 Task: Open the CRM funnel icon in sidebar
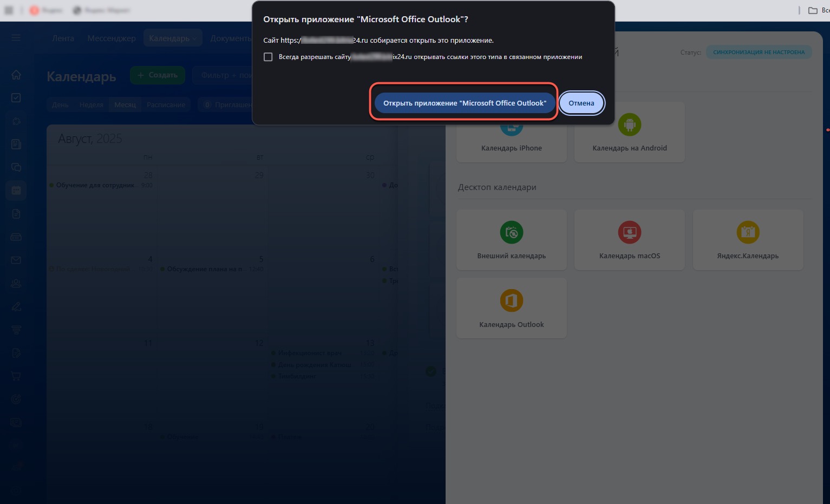[x=16, y=330]
